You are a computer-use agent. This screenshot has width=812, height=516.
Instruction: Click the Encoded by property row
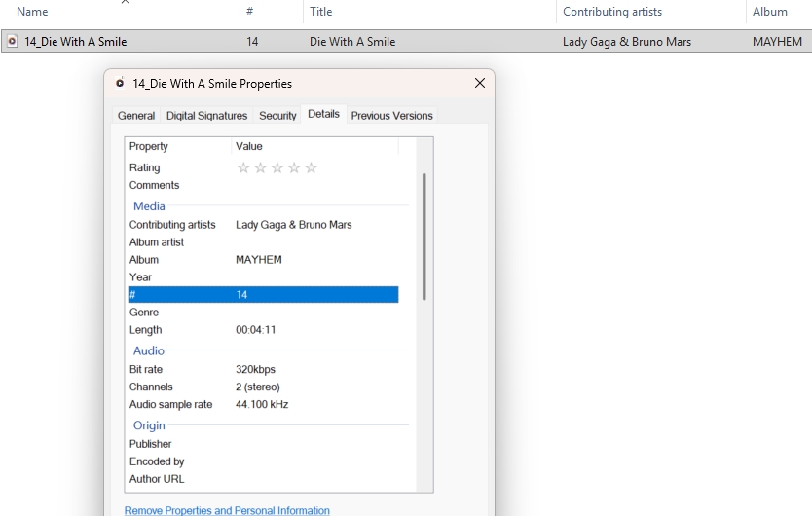coord(263,461)
